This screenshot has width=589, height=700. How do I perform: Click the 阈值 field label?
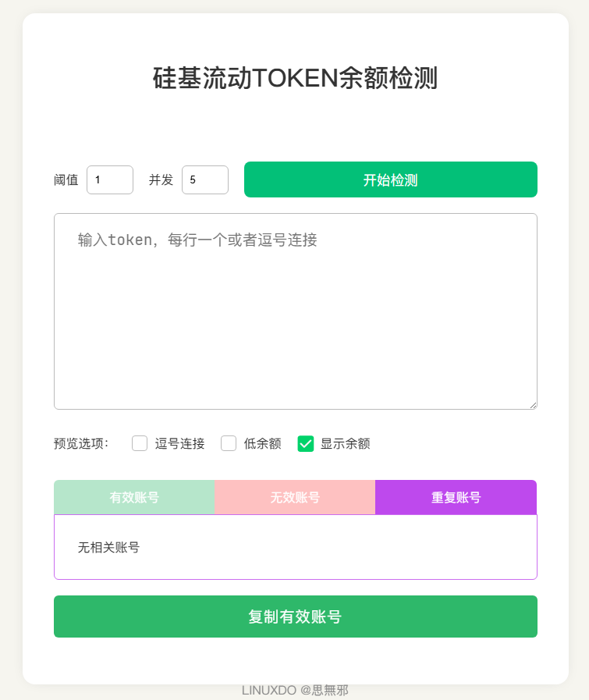[66, 180]
